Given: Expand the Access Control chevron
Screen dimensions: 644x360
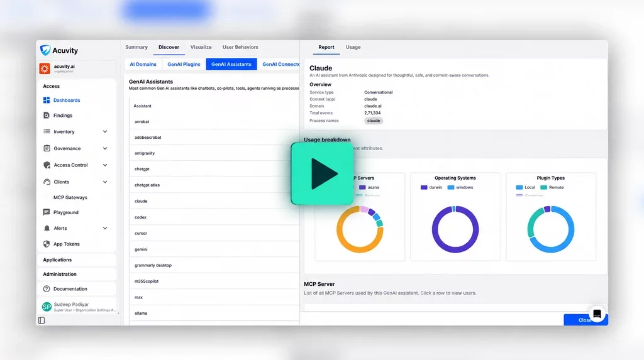Looking at the screenshot, I should pyautogui.click(x=105, y=165).
